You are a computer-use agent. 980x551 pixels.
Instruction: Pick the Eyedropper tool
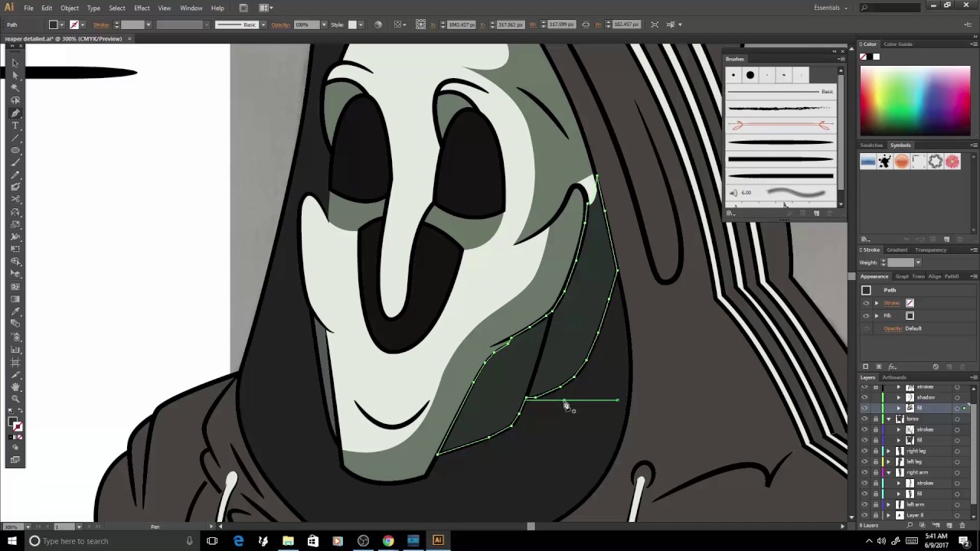(15, 311)
